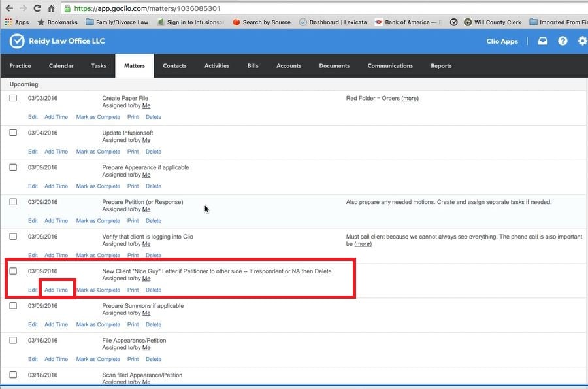Viewport: 588px width, 389px height.
Task: Check the Create Paper File task checkbox
Action: click(13, 98)
